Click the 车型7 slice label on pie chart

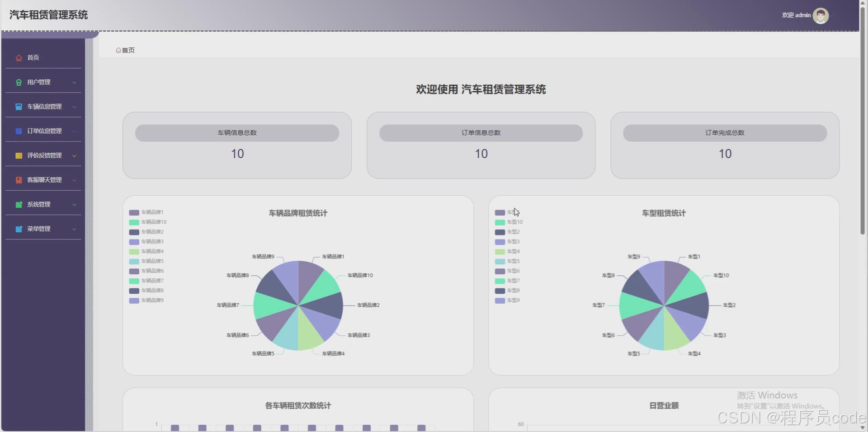599,305
